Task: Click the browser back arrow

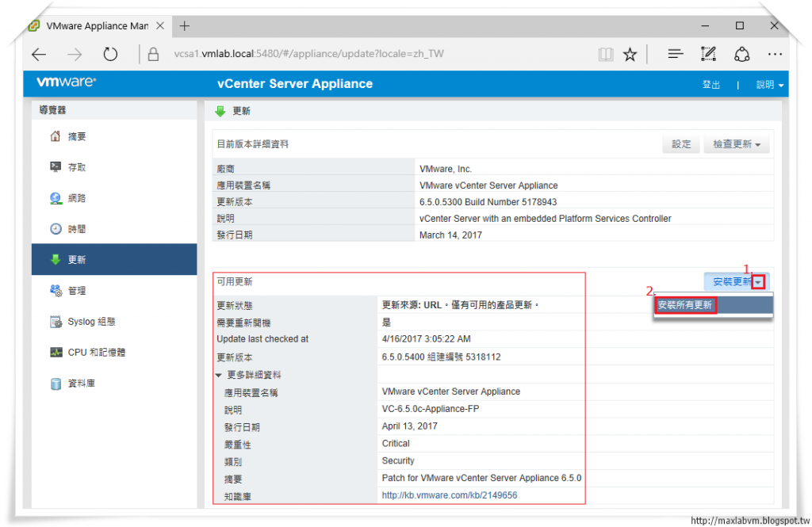Action: tap(39, 55)
